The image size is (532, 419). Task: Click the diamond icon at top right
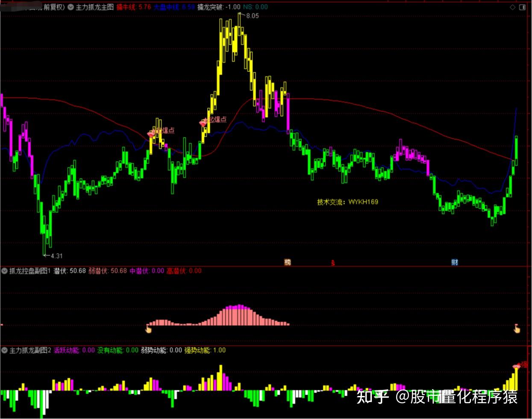(x=513, y=7)
